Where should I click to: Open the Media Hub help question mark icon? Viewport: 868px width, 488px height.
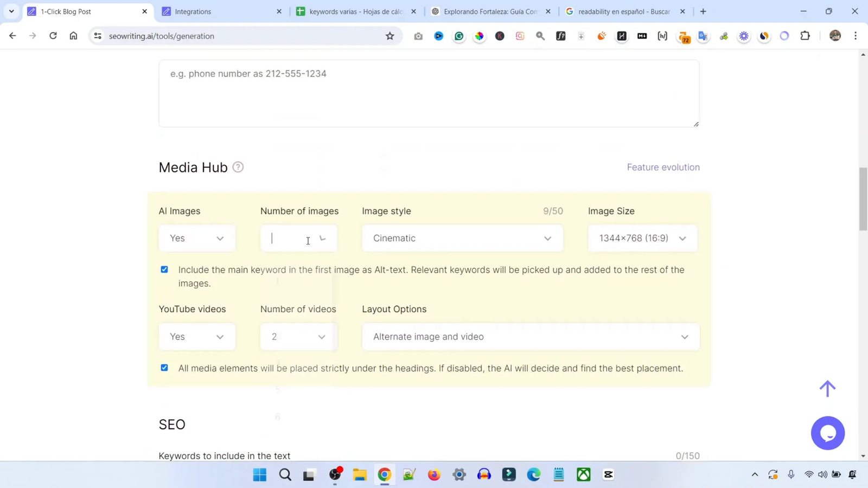(x=238, y=167)
